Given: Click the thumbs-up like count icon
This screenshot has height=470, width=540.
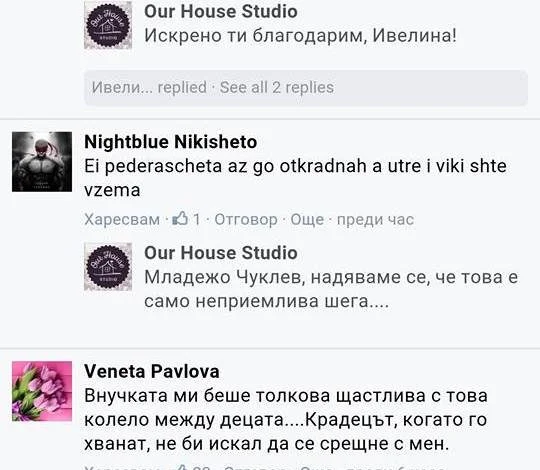Looking at the screenshot, I should click(180, 219).
